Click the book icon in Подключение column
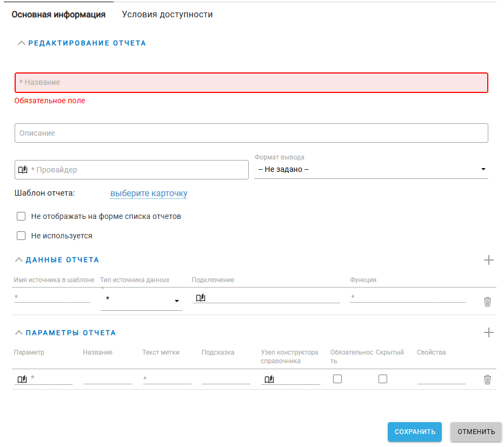Viewport: 504px width, 447px height. pos(201,297)
